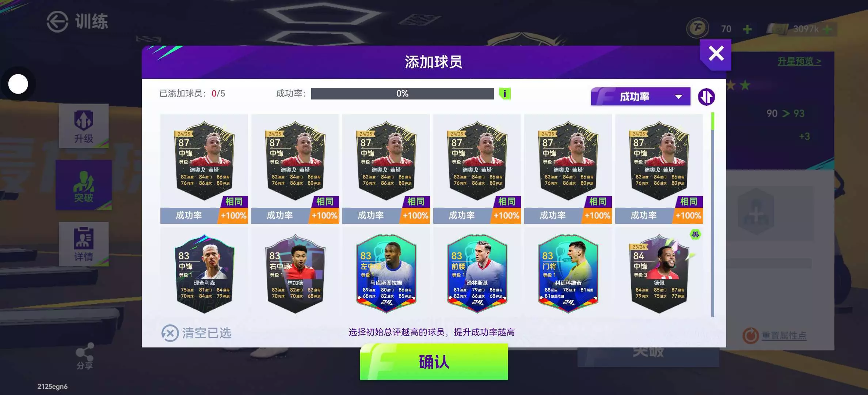Click the green success rate info icon
This screenshot has width=868, height=395.
point(505,94)
